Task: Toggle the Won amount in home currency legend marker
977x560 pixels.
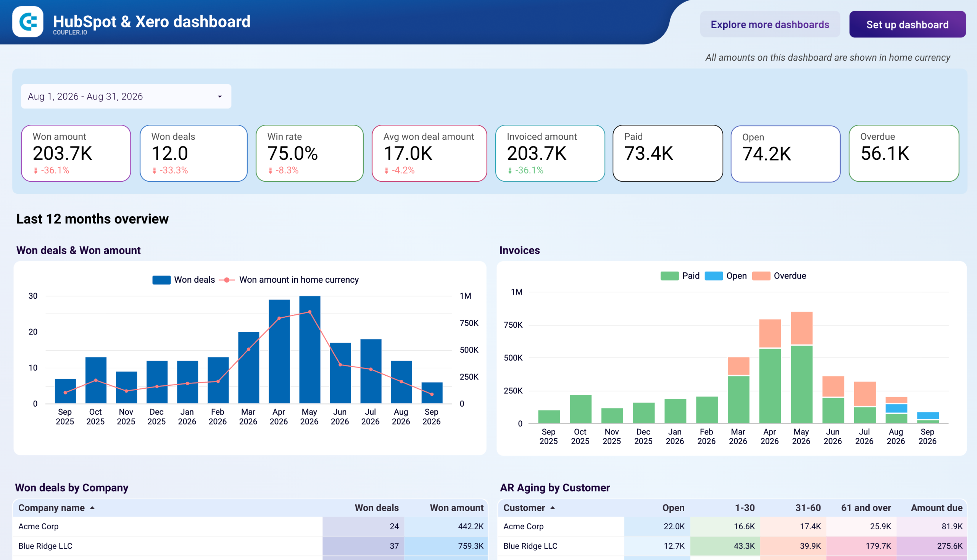Action: [227, 280]
